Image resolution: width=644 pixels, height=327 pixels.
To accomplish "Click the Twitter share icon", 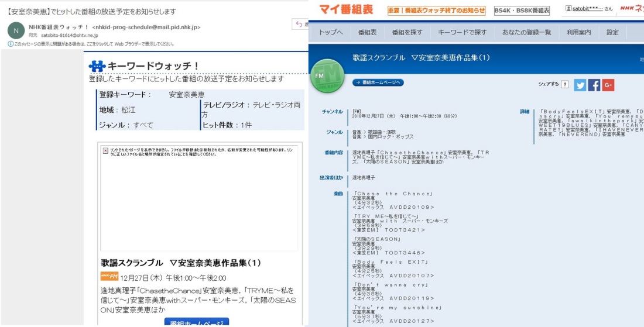I will click(580, 85).
